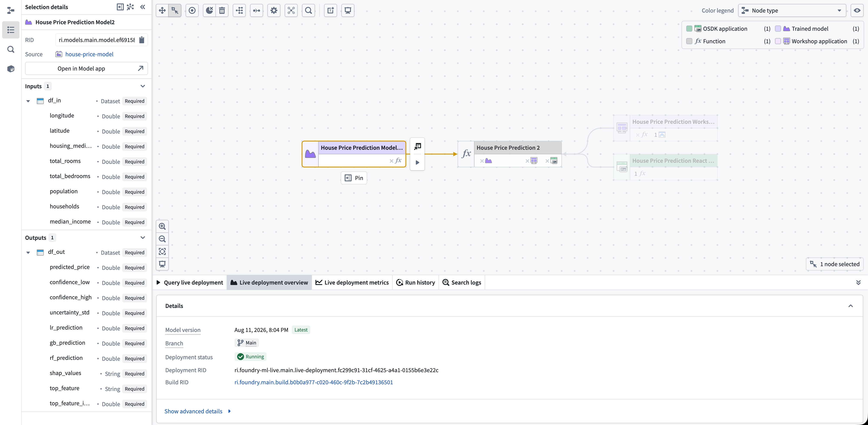Click the add text annotation icon

click(x=331, y=10)
